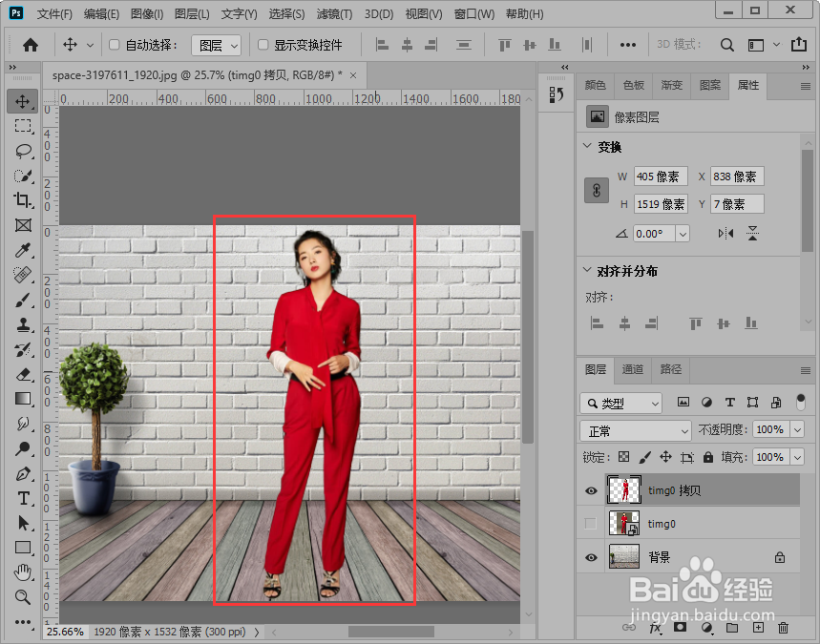
Task: Select the Path Selection tool
Action: pyautogui.click(x=23, y=523)
